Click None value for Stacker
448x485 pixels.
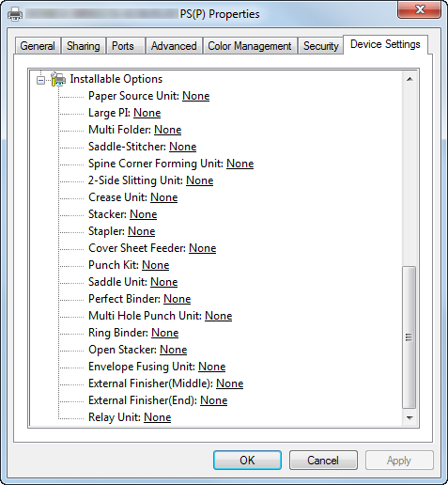tap(144, 214)
